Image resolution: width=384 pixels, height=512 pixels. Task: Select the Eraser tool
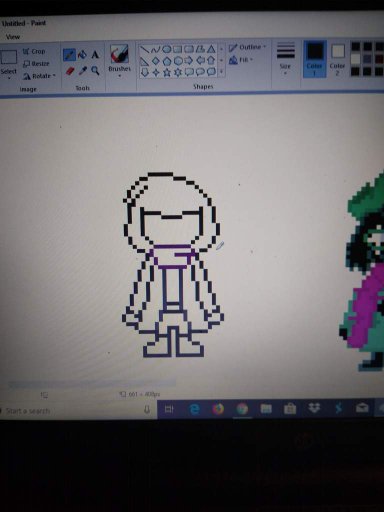coord(69,71)
